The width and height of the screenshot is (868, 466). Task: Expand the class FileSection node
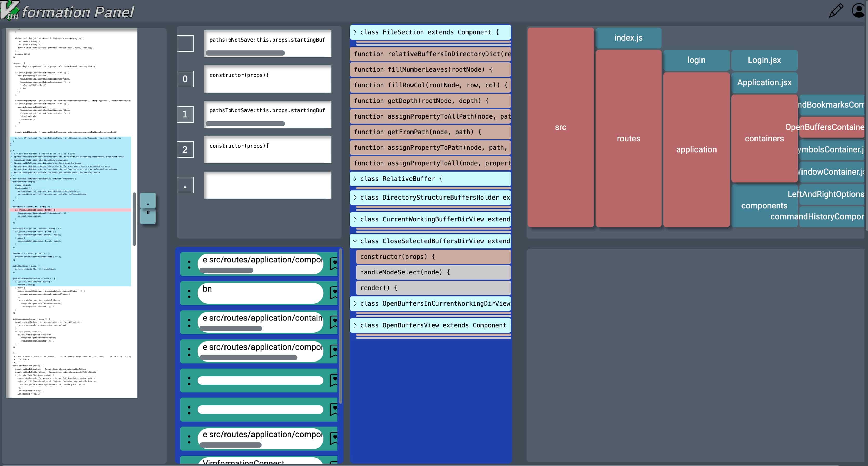(x=355, y=32)
